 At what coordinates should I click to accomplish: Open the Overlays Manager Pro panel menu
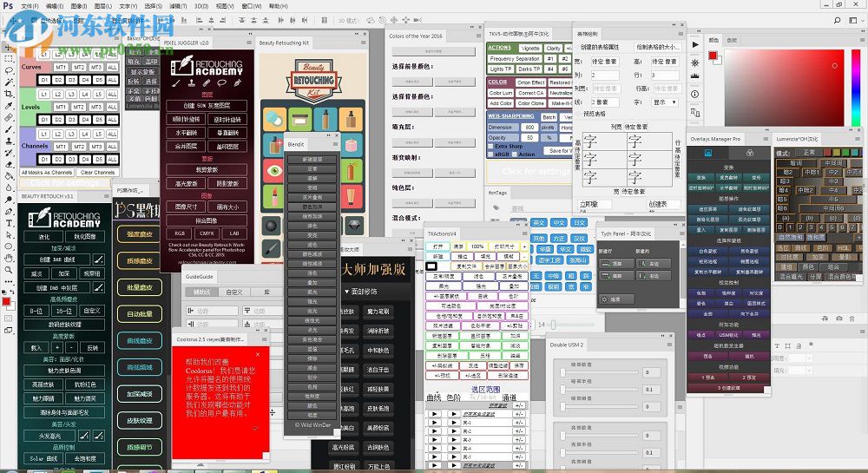766,139
